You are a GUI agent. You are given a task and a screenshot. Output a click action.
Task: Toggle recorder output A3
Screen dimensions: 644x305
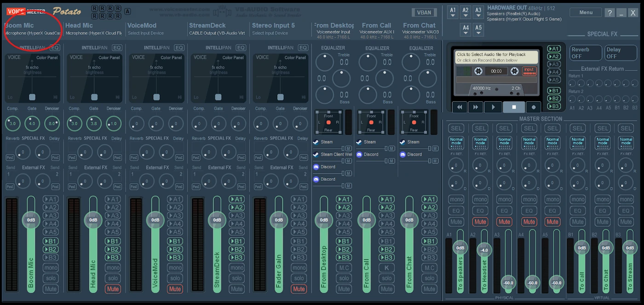[x=554, y=64]
